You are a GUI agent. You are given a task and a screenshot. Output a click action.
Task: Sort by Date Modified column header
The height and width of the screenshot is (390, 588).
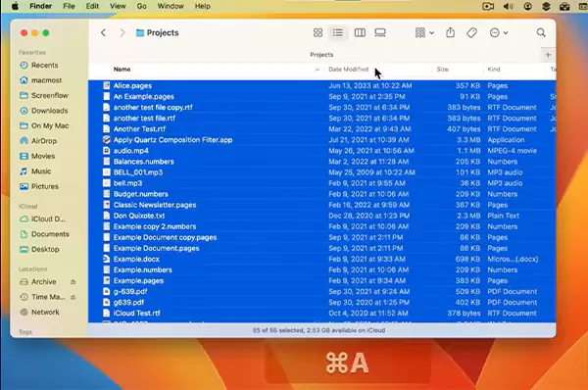[348, 70]
